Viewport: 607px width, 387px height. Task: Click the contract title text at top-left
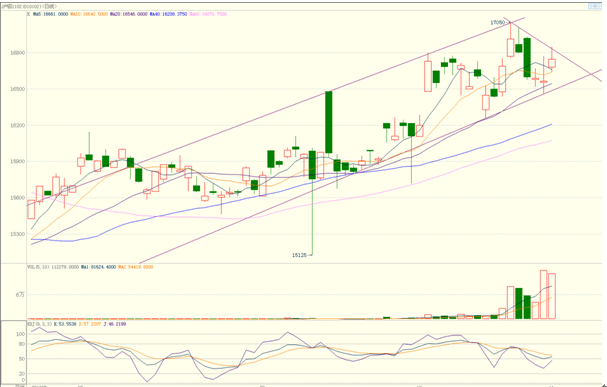click(29, 7)
